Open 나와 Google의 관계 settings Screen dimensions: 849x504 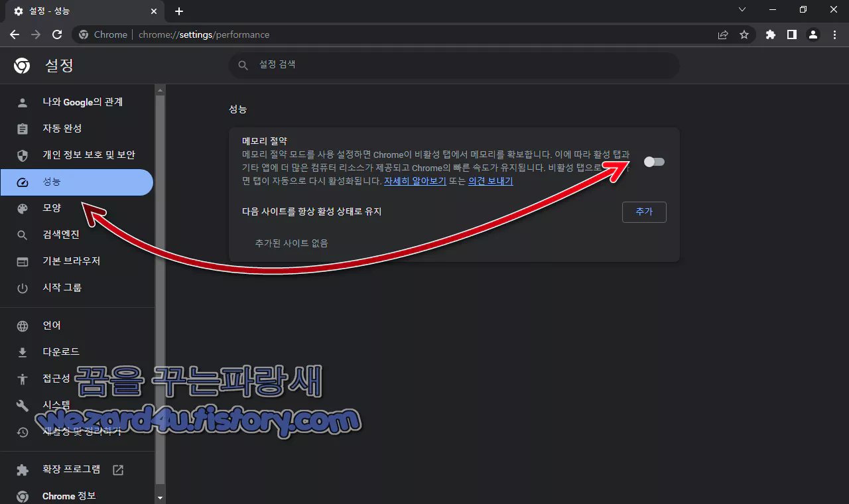click(x=77, y=102)
